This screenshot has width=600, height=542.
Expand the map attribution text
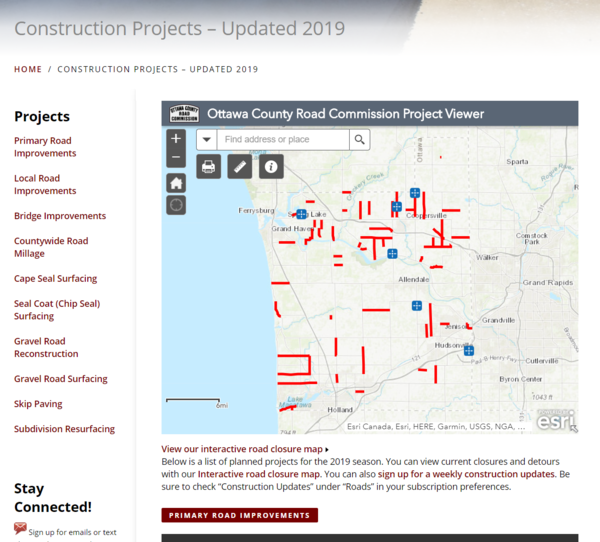(436, 427)
